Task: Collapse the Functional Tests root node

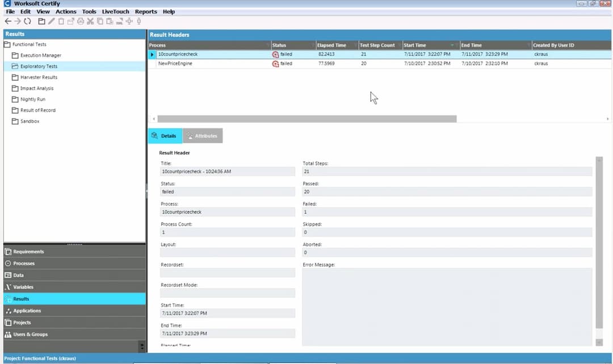Action: point(7,44)
